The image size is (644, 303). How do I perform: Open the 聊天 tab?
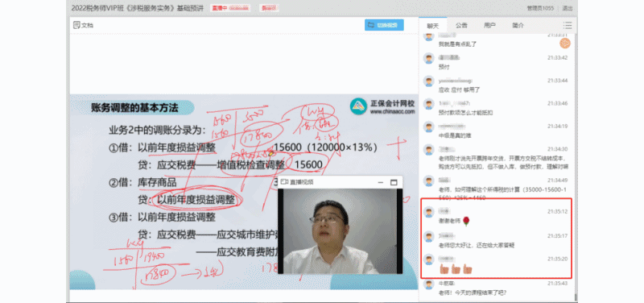[433, 26]
